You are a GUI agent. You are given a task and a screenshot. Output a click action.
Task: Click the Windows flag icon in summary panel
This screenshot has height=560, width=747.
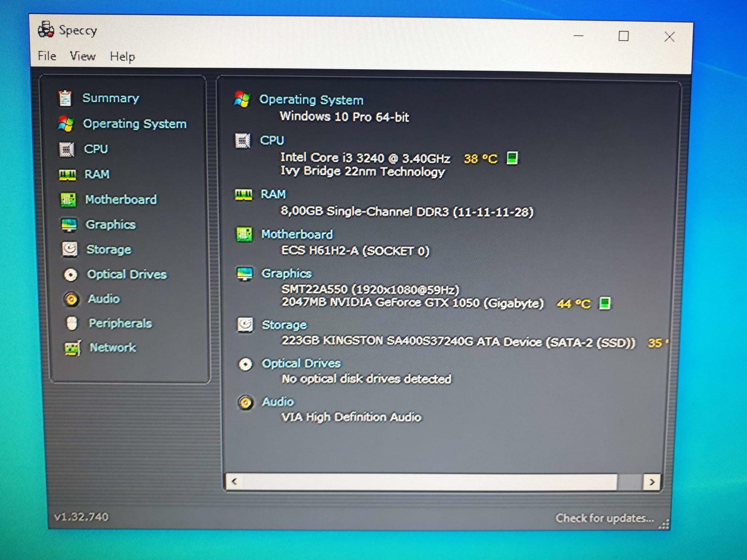point(242,99)
